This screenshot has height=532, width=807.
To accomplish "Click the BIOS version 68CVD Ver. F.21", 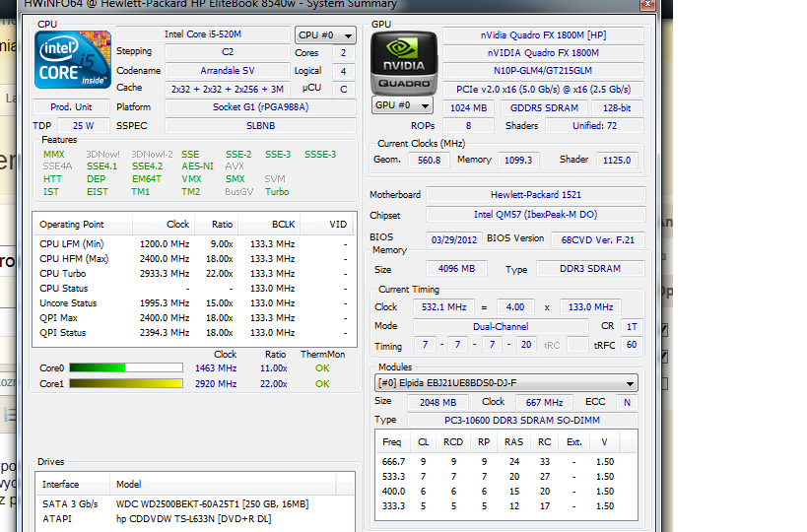I will coord(597,239).
